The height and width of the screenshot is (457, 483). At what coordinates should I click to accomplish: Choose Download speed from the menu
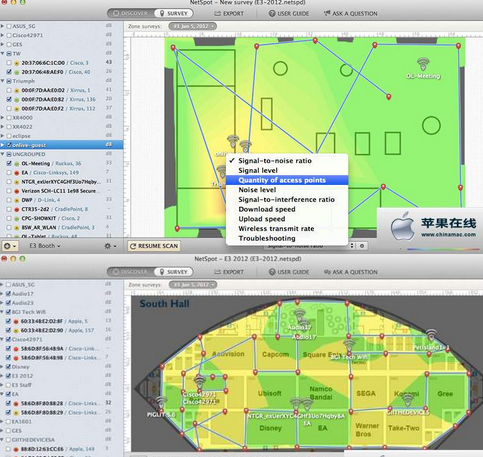(287, 209)
